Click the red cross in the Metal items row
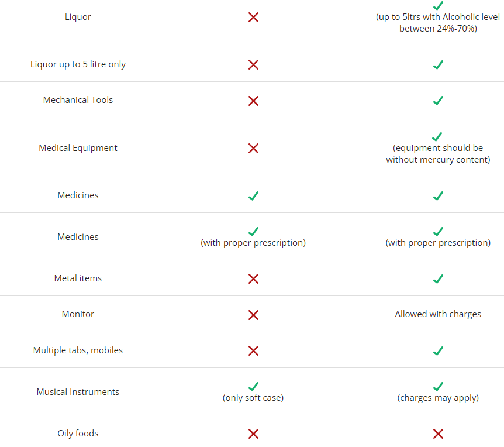Viewport: 504px width, 447px height. (x=253, y=279)
